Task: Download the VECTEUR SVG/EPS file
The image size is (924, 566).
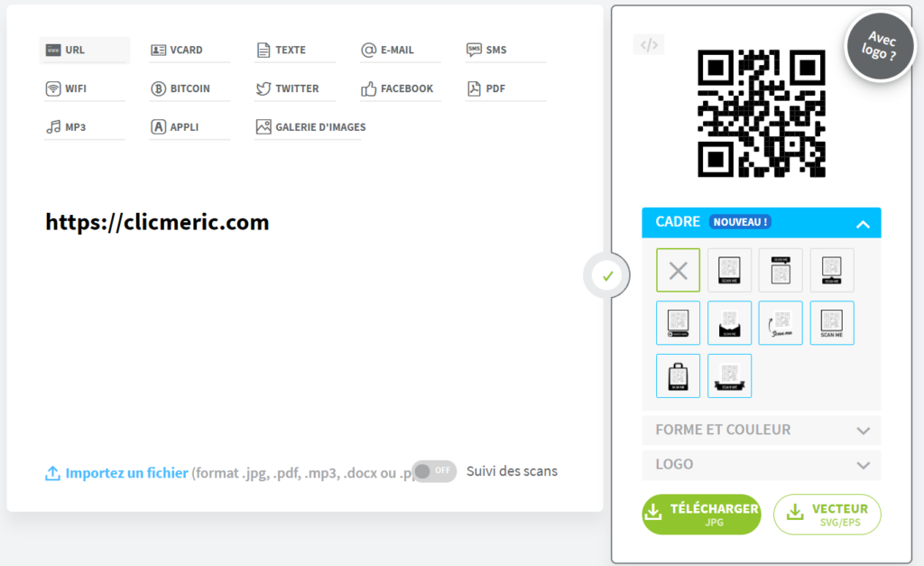Action: (x=827, y=515)
